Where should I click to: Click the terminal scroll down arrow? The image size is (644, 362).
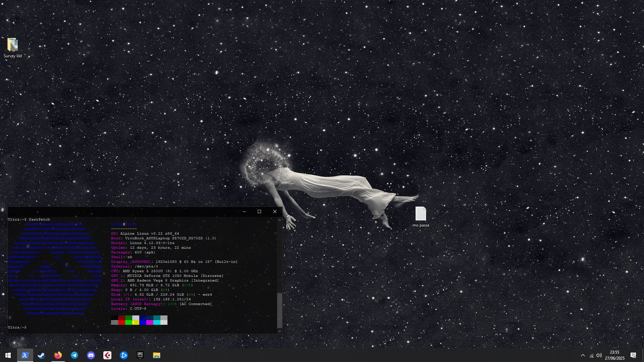point(280,331)
